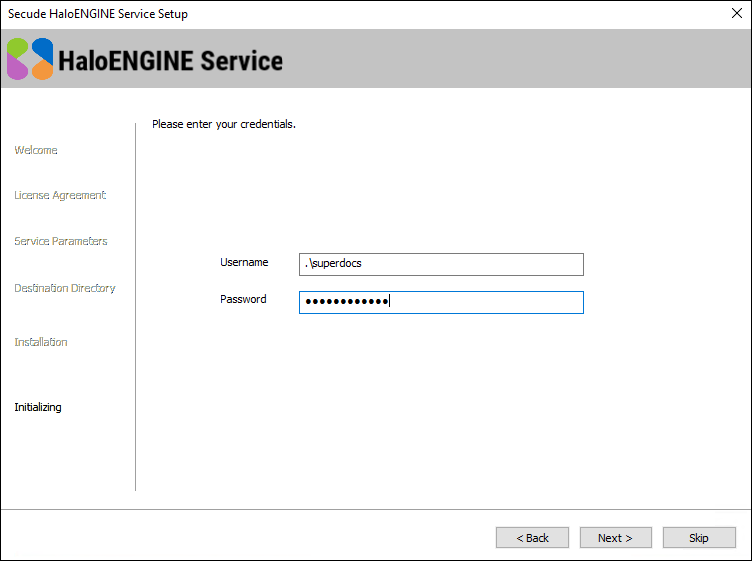This screenshot has height=561, width=752.
Task: Click the window title bar text
Action: click(x=98, y=14)
